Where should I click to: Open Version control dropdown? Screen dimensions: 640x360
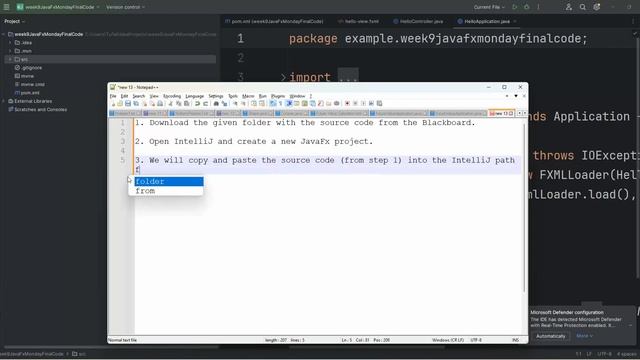[x=125, y=7]
